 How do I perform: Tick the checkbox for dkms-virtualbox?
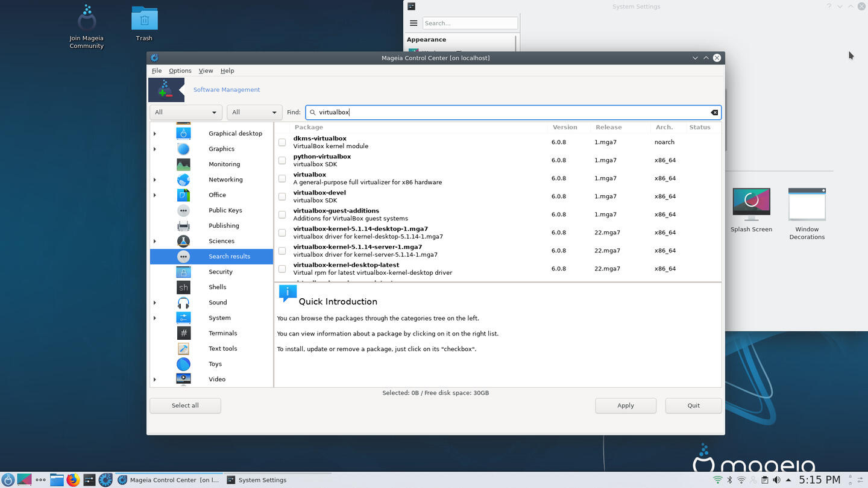click(282, 142)
